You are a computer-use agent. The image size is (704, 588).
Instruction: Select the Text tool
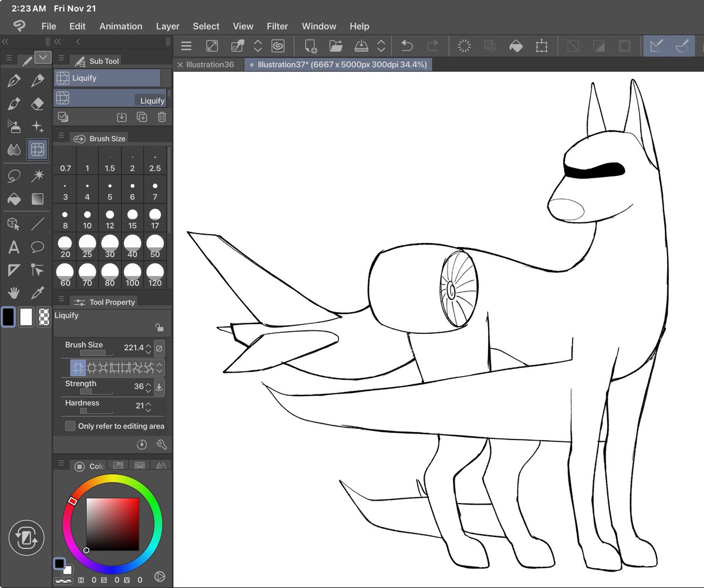(15, 247)
